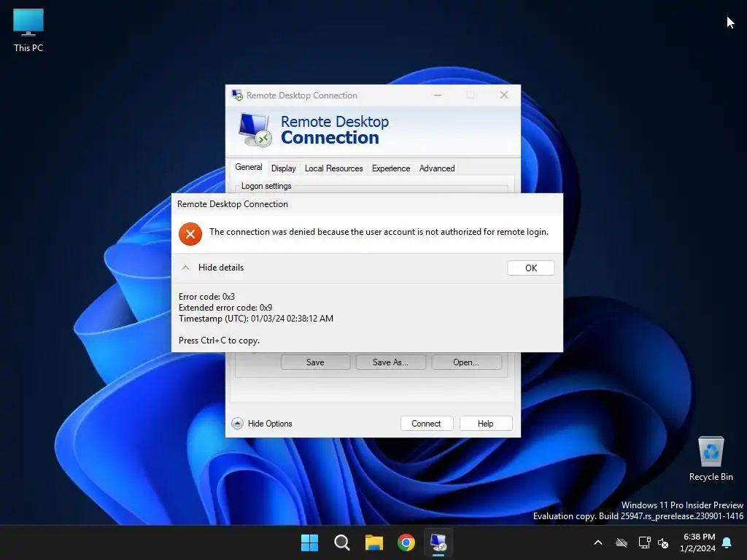Click the Logon settings group label
Screen dimensions: 747x560
coord(266,186)
